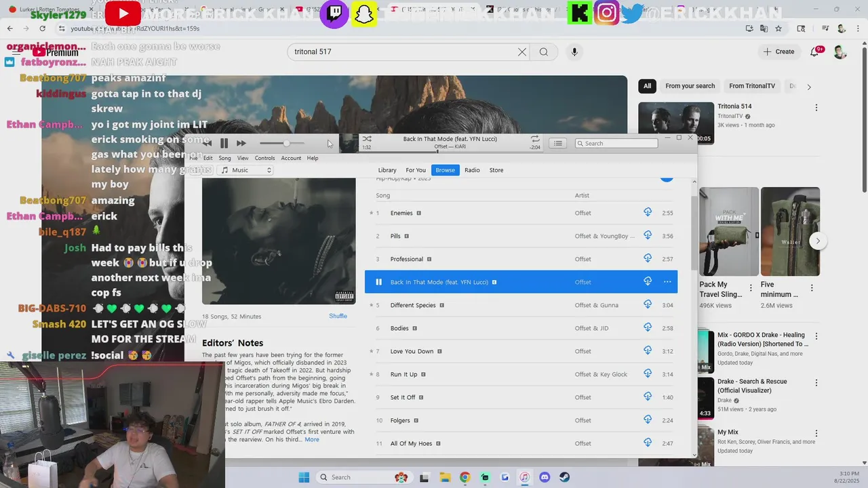This screenshot has width=868, height=488.
Task: Open options for 'Pack My Travel Sling' video
Action: tap(750, 288)
